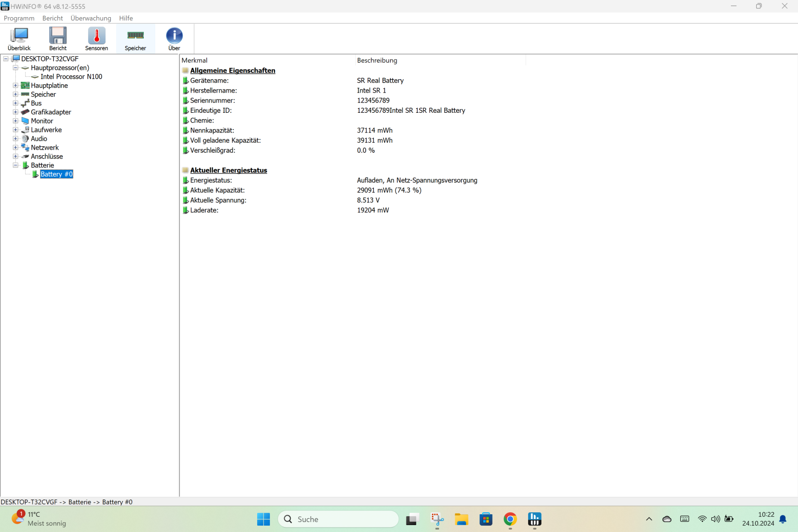Select Intel Processor N100 entry
The height and width of the screenshot is (532, 798).
(71, 76)
